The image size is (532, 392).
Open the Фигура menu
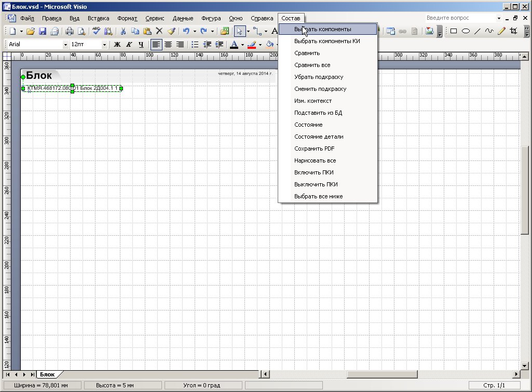[x=211, y=18]
